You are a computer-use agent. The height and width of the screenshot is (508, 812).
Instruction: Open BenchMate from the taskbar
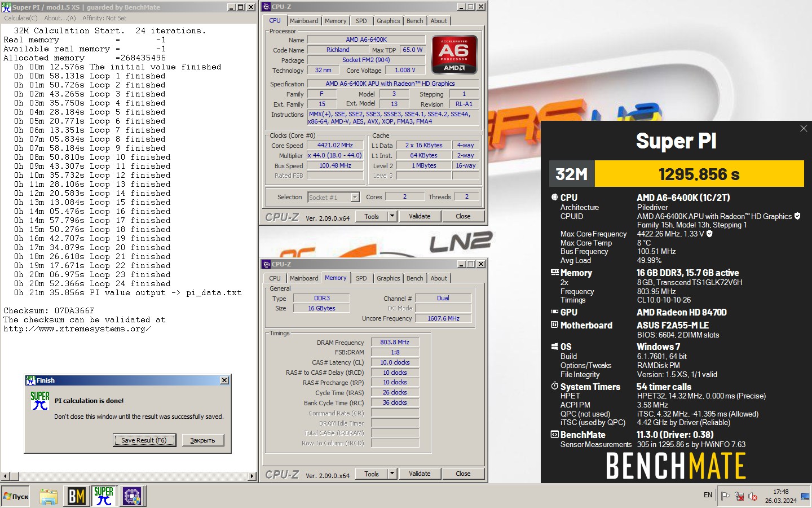76,496
